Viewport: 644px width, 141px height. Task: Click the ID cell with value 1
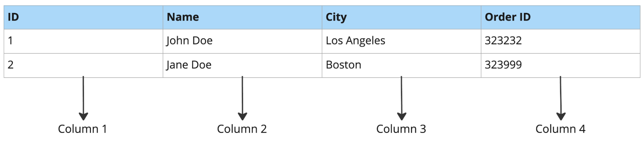tap(83, 41)
